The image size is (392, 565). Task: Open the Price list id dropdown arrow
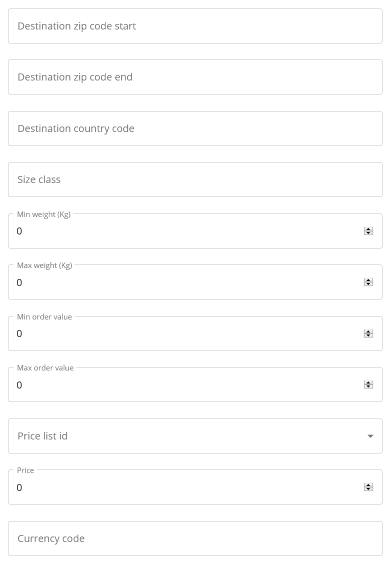[371, 436]
